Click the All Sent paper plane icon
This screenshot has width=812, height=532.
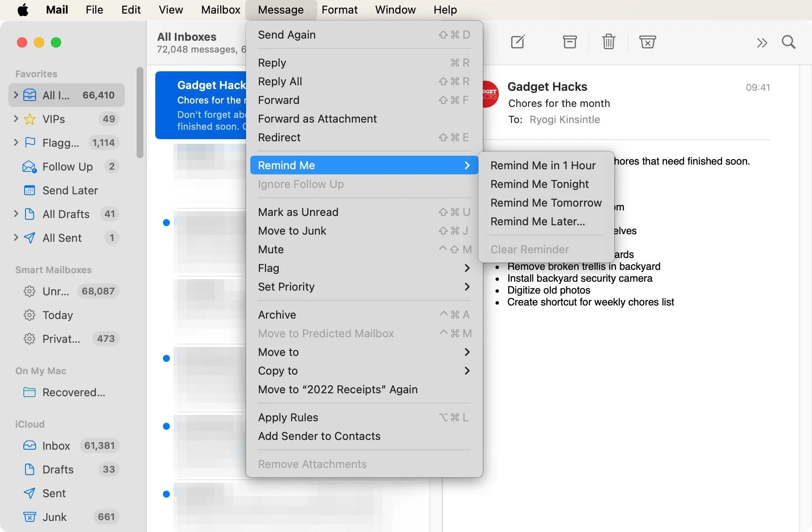29,238
